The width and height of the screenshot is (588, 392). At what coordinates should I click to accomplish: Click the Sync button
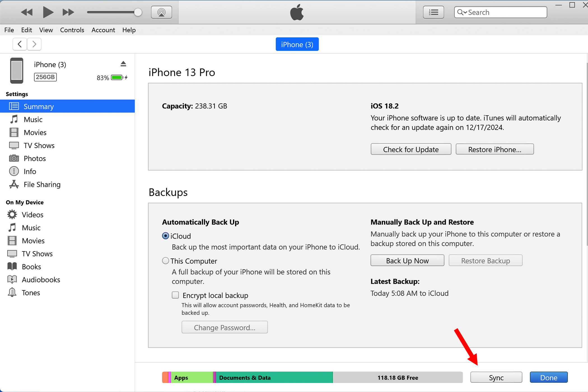point(496,377)
